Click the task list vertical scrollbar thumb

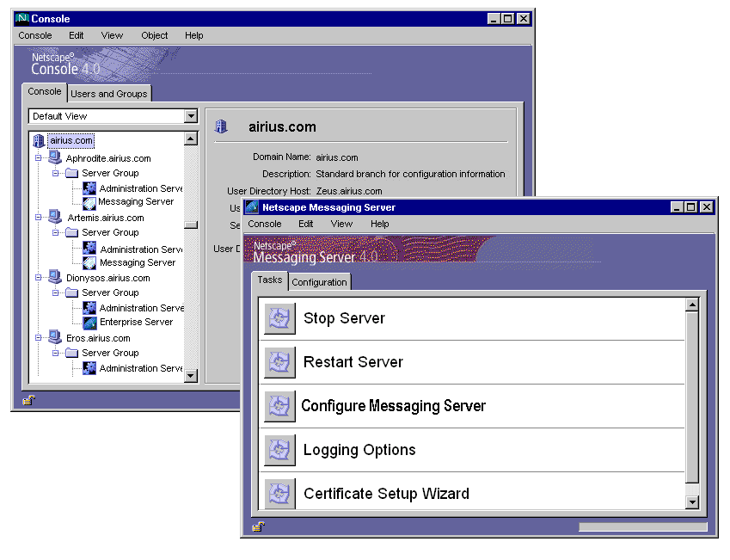click(x=692, y=398)
